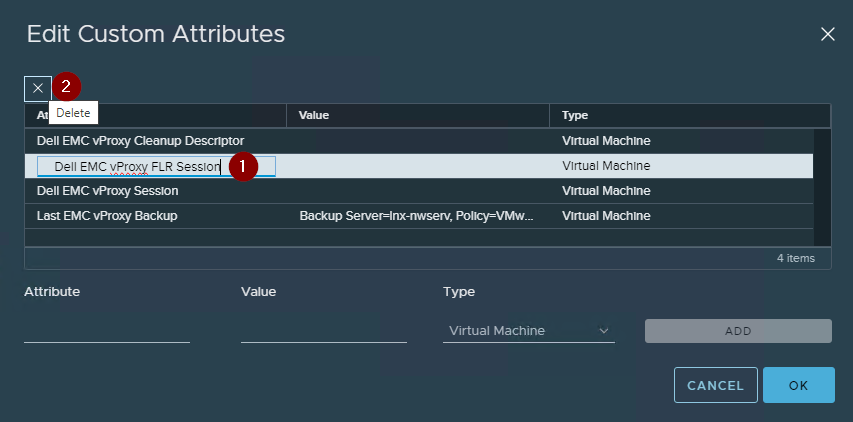The width and height of the screenshot is (853, 422).
Task: Click the Backup Server=lnx-nwserv value cell
Action: point(415,216)
